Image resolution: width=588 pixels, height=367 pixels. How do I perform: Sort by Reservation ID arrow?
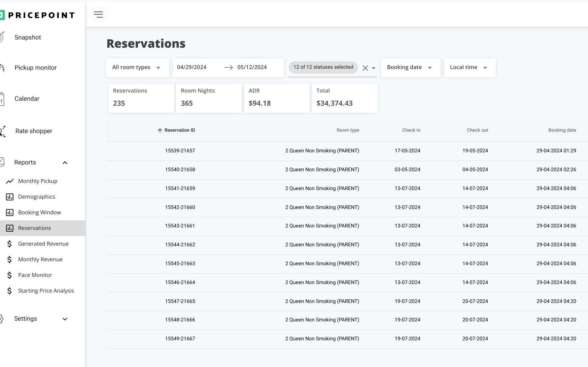(160, 131)
